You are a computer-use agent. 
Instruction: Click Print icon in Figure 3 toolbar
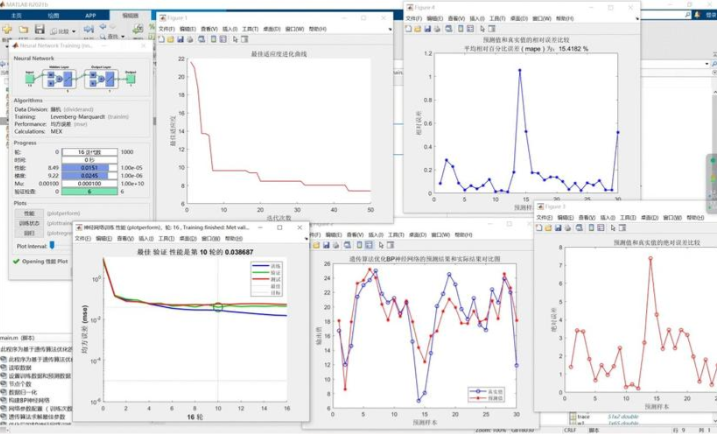(x=570, y=225)
